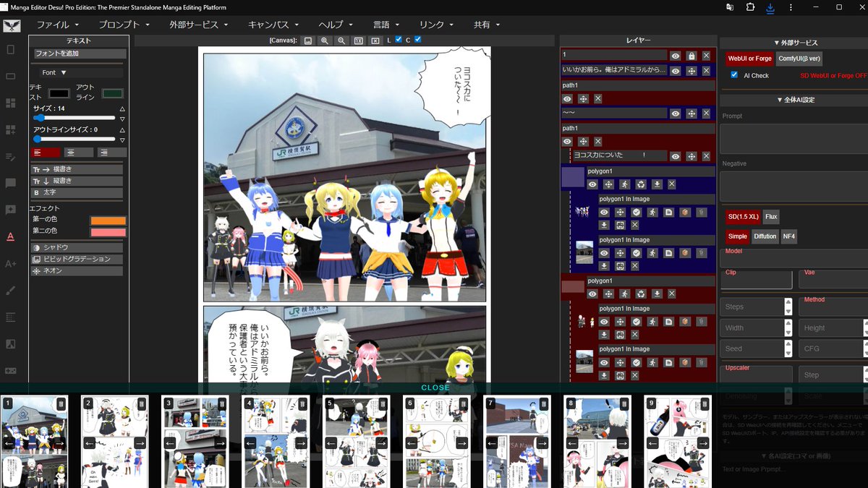
Task: Open the Font dropdown
Action: click(81, 72)
